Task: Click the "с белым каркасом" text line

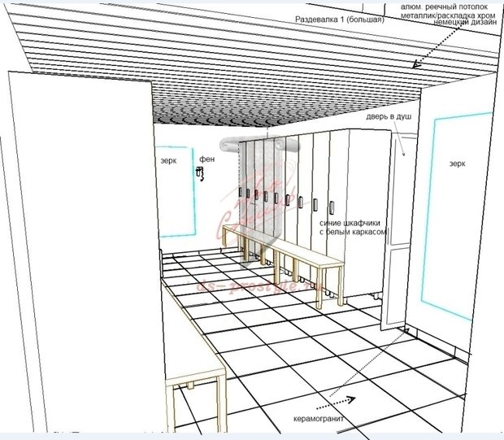Action: 353,232
